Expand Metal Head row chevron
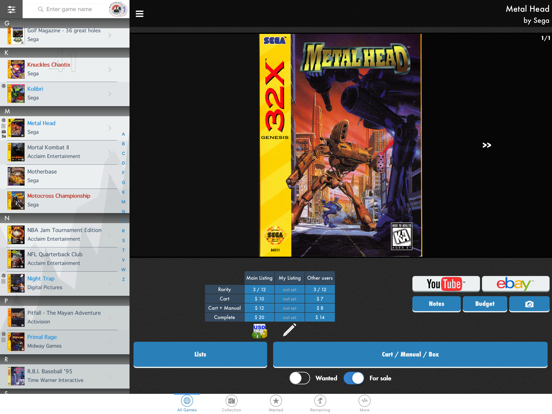Image resolution: width=552 pixels, height=414 pixels. pyautogui.click(x=109, y=128)
